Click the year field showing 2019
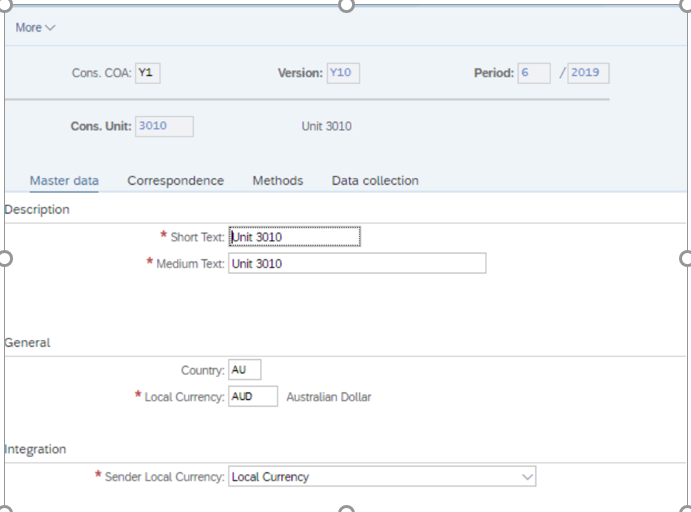Screen dimensions: 691x512 (588, 73)
